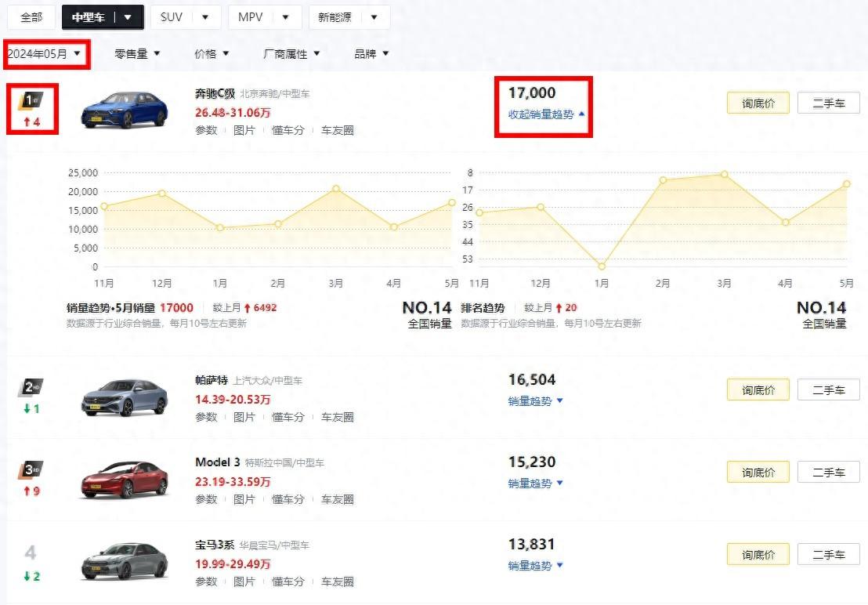Switch to the SUV category tab
The image size is (868, 605).
pos(184,16)
